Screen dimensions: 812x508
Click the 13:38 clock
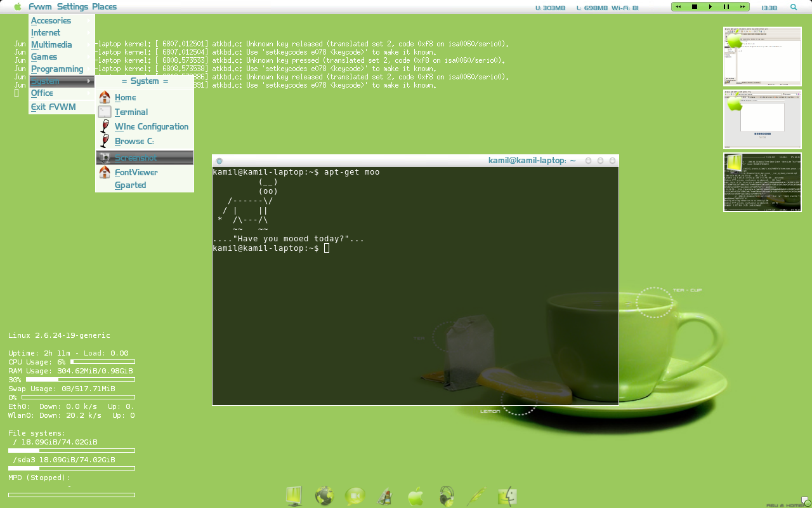point(769,8)
